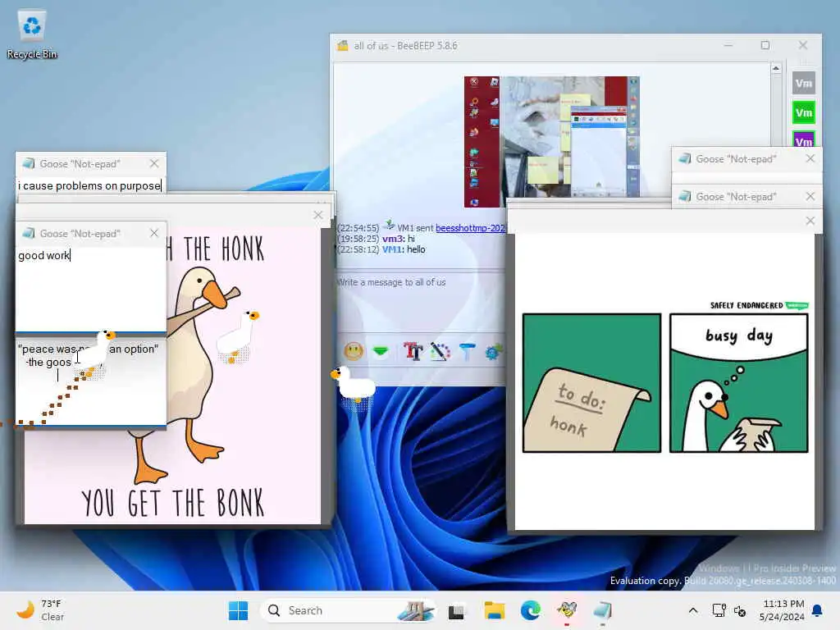Select the purple Vm user avatar
This screenshot has height=630, width=840.
803,139
